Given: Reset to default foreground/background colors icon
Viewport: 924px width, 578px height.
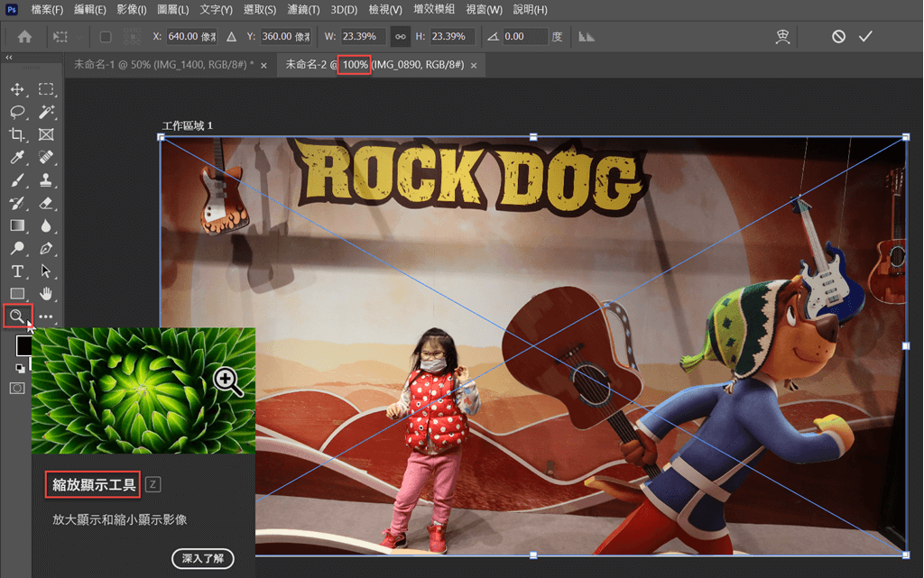Looking at the screenshot, I should tap(20, 369).
